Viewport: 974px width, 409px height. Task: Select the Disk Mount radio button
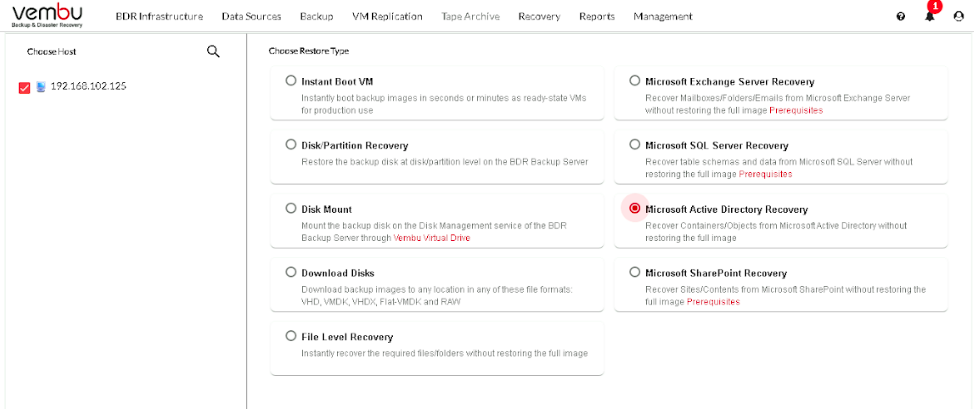pyautogui.click(x=291, y=209)
